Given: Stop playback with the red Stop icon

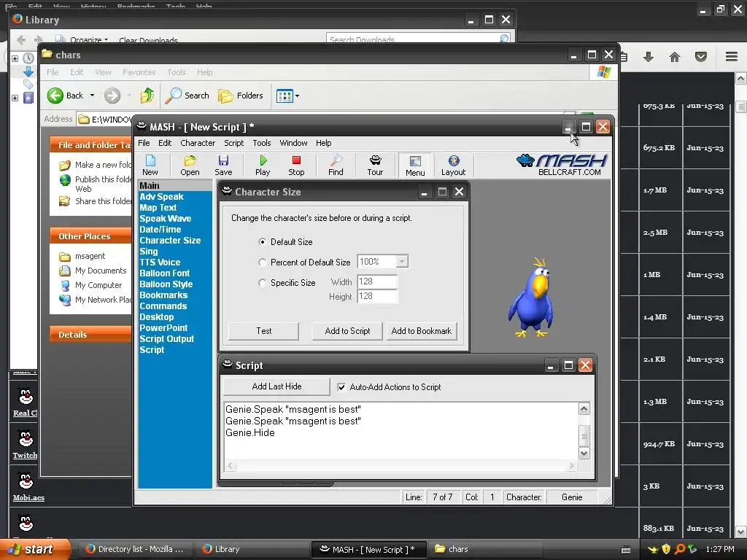Looking at the screenshot, I should pyautogui.click(x=296, y=166).
